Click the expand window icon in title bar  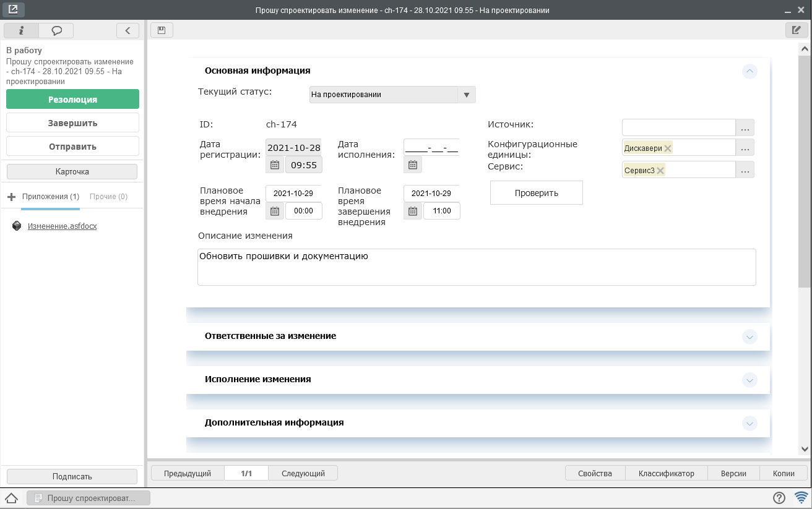pyautogui.click(x=13, y=10)
